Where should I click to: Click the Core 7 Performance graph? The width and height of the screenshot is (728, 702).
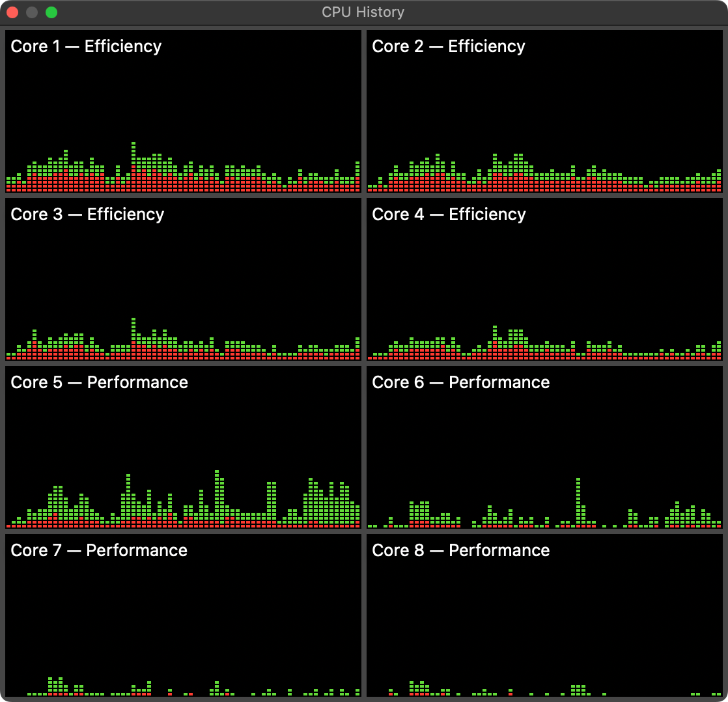tap(182, 619)
